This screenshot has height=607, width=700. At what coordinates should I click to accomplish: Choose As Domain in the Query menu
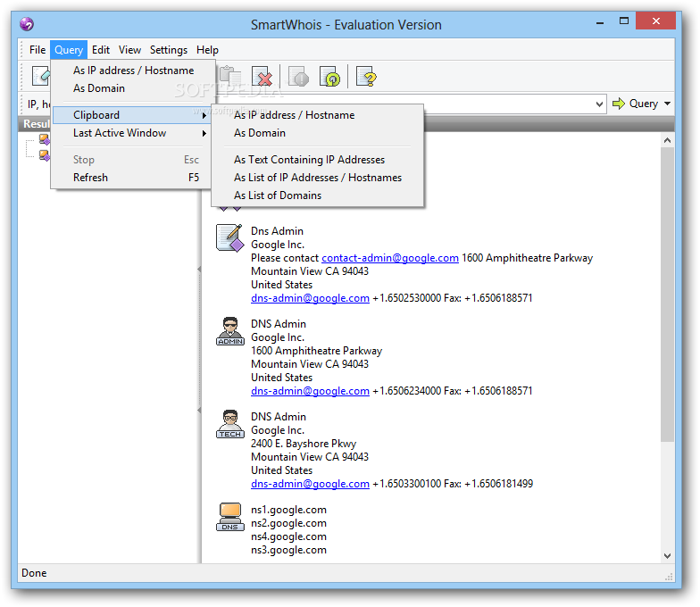pos(132,88)
